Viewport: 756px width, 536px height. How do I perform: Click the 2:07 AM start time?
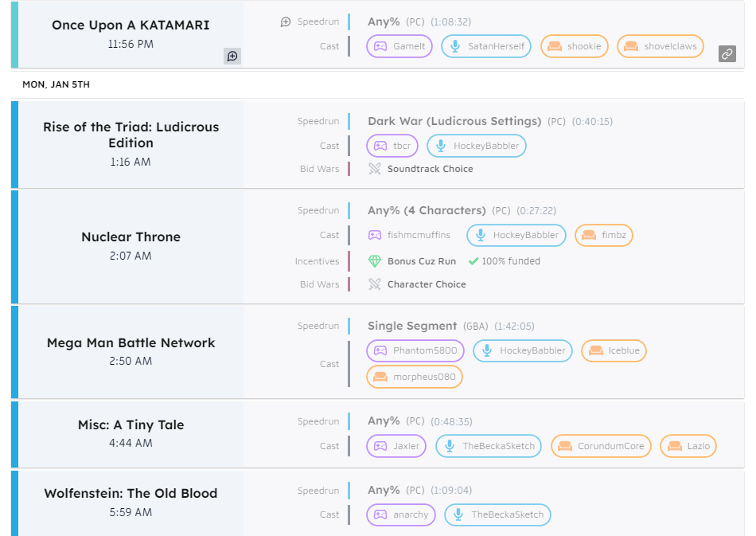tap(131, 256)
